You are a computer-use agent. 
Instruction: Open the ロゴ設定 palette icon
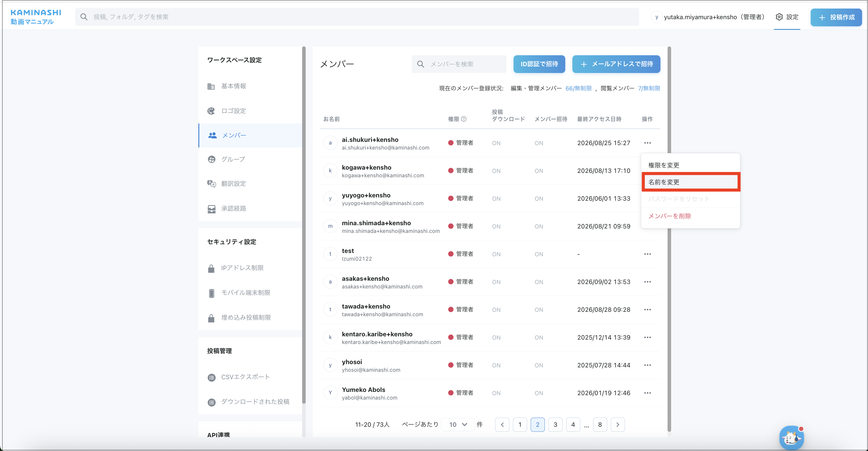click(211, 111)
